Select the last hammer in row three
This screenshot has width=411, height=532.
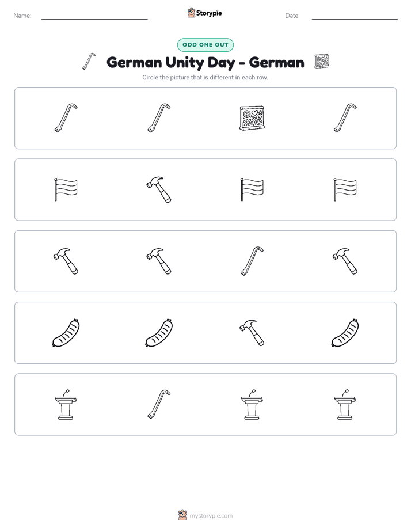345,261
